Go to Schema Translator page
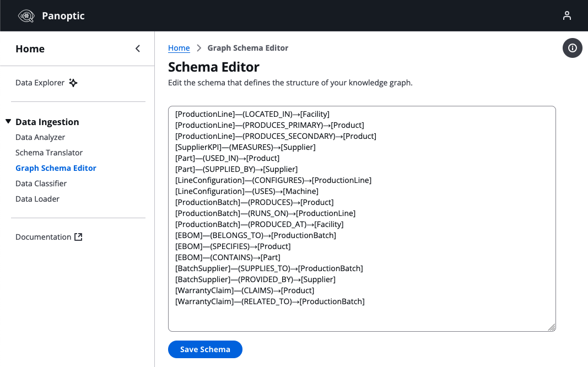588x367 pixels. point(49,153)
